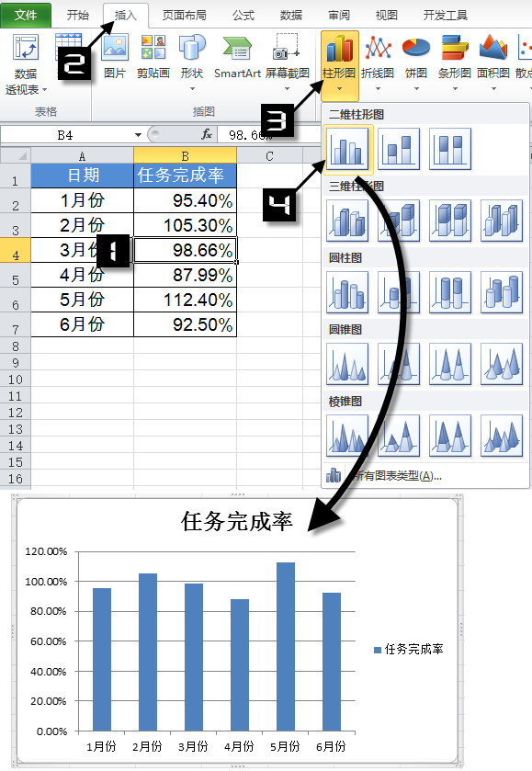The image size is (532, 771).
Task: Open the 文件 file menu
Action: click(x=26, y=16)
